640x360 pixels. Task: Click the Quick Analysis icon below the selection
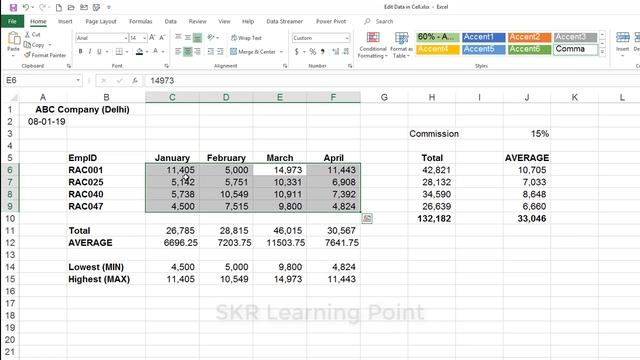[x=367, y=218]
